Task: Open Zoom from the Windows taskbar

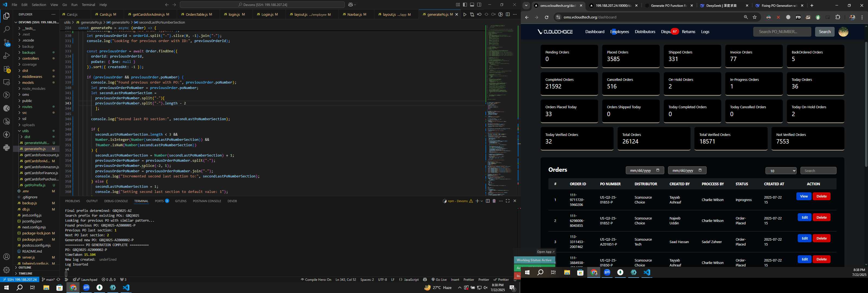Action: (86, 288)
